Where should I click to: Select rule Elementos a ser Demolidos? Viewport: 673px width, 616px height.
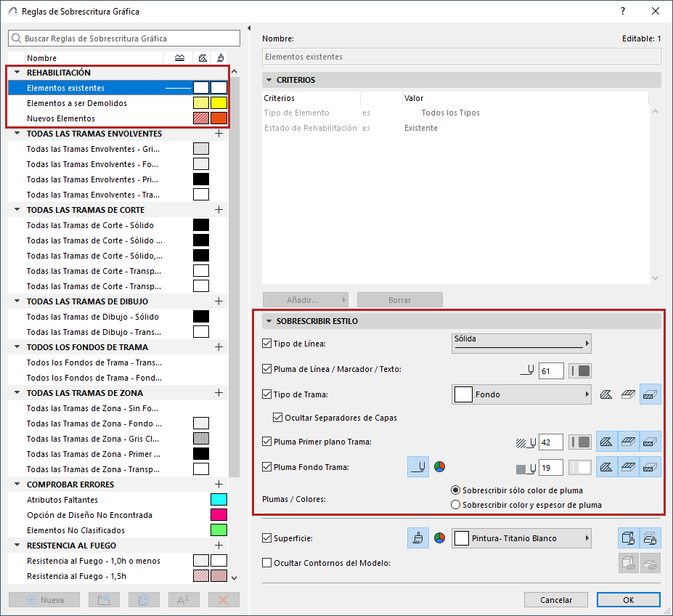coord(118,103)
